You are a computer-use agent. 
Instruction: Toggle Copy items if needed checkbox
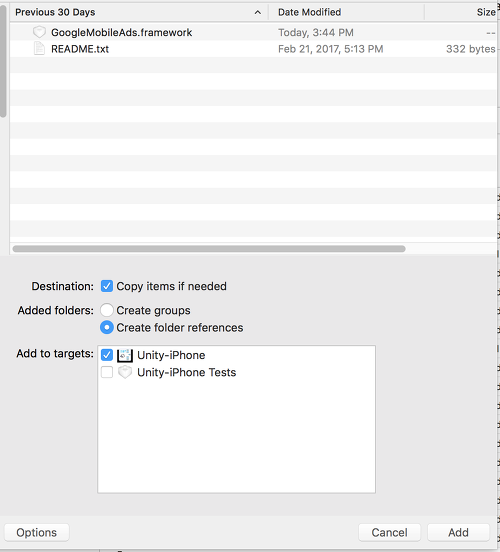107,286
